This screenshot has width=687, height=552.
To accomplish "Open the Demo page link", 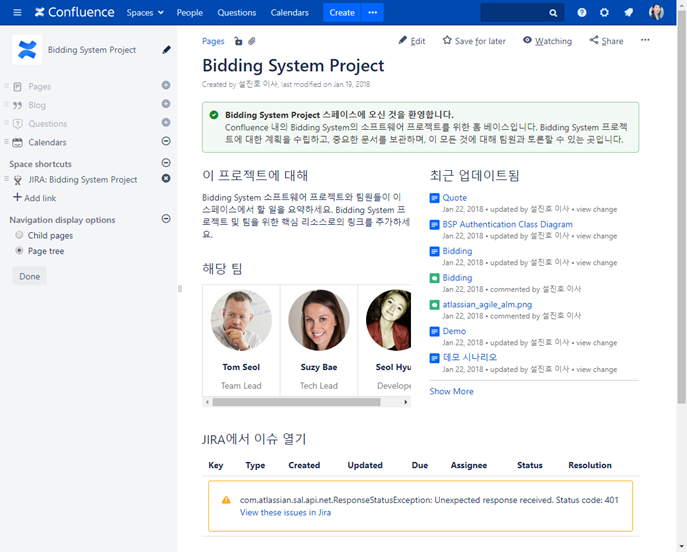I will coord(454,331).
